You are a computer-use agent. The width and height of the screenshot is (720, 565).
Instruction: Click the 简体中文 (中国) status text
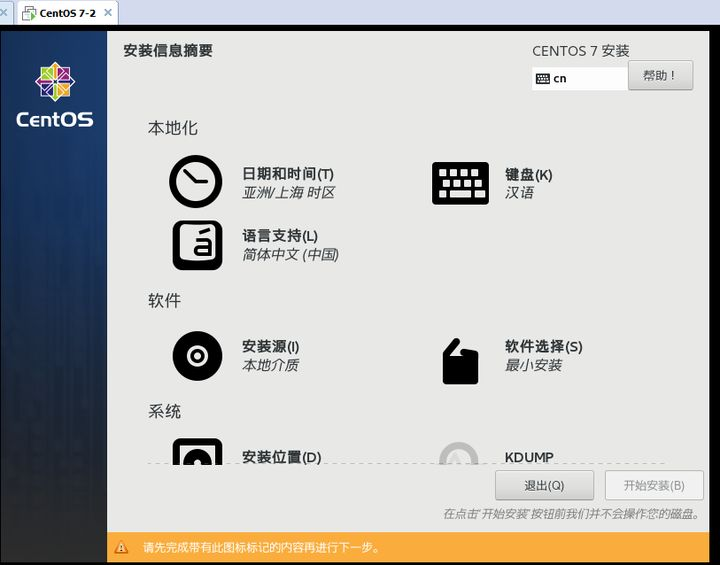tap(291, 254)
